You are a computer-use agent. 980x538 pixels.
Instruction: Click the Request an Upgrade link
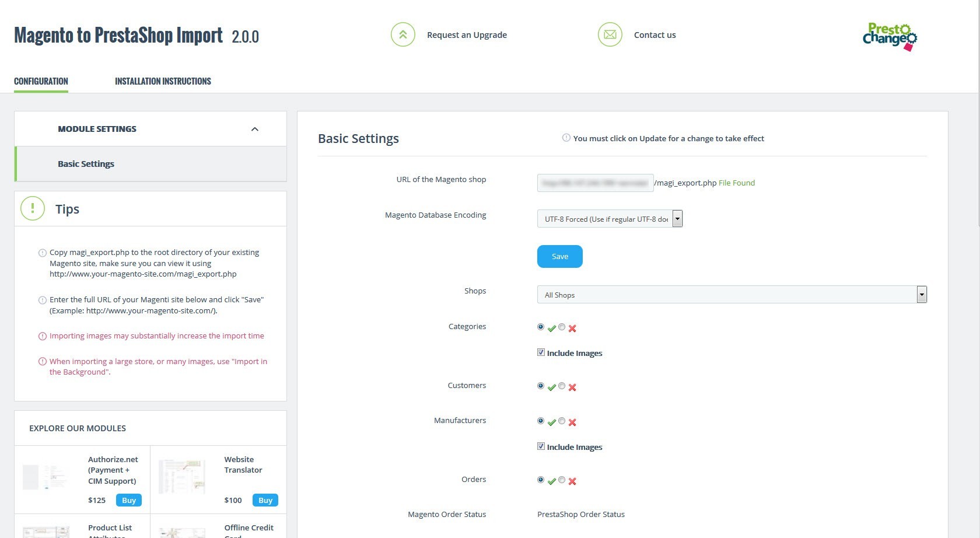(x=467, y=35)
